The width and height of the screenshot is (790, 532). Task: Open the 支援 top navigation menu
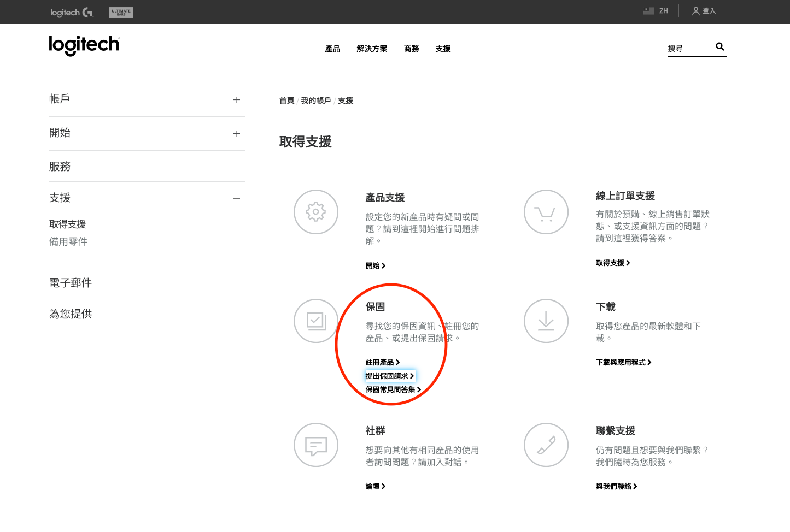443,49
